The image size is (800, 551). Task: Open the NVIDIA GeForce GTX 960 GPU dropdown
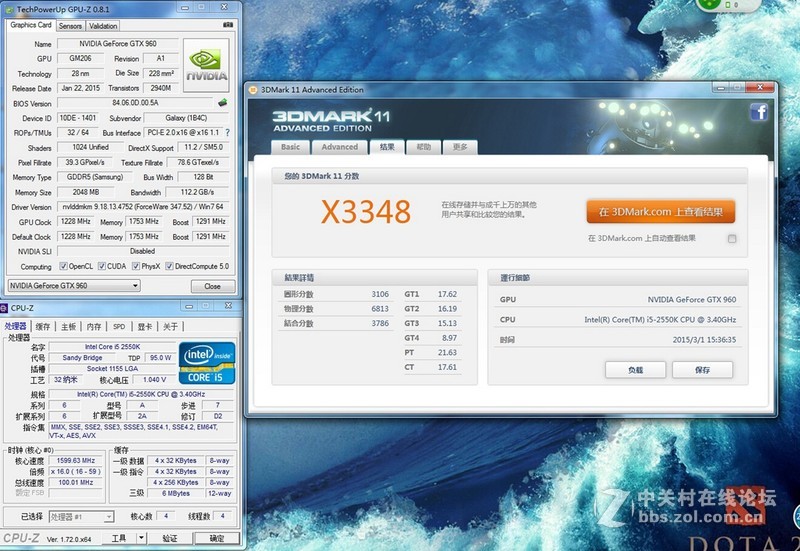[x=74, y=286]
